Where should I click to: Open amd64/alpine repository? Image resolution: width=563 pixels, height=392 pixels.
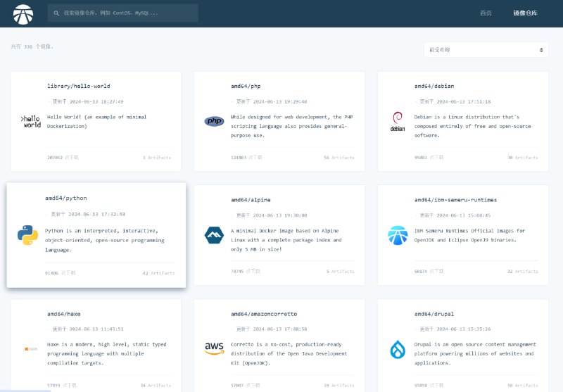251,200
